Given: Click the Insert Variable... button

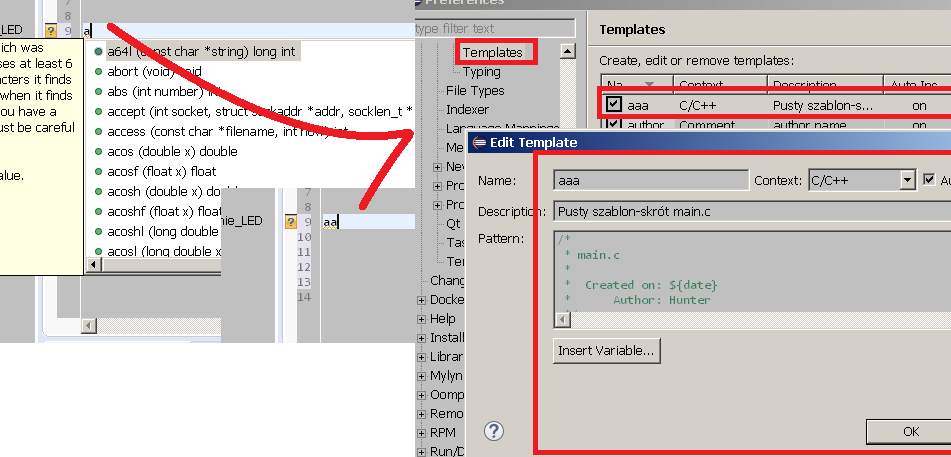Looking at the screenshot, I should 607,351.
